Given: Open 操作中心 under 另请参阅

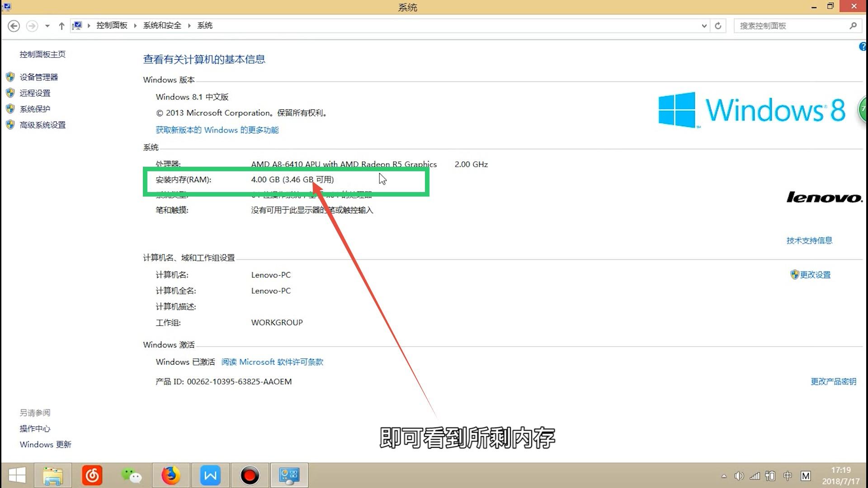Looking at the screenshot, I should tap(35, 428).
